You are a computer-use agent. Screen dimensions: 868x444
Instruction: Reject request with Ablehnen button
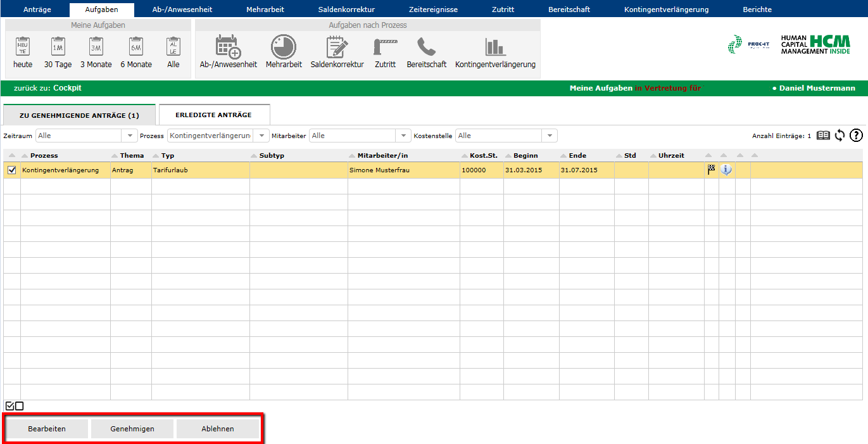(218, 429)
